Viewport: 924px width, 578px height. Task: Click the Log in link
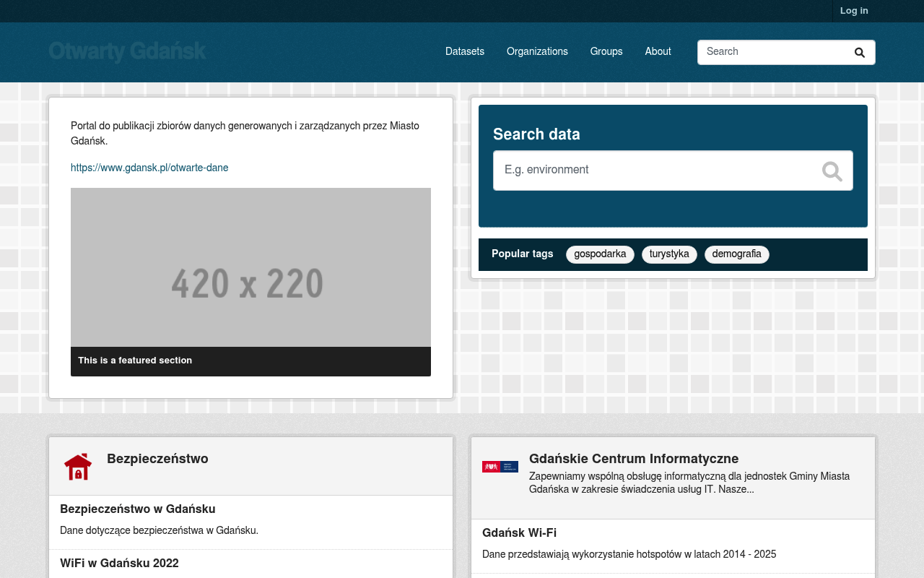tap(854, 11)
